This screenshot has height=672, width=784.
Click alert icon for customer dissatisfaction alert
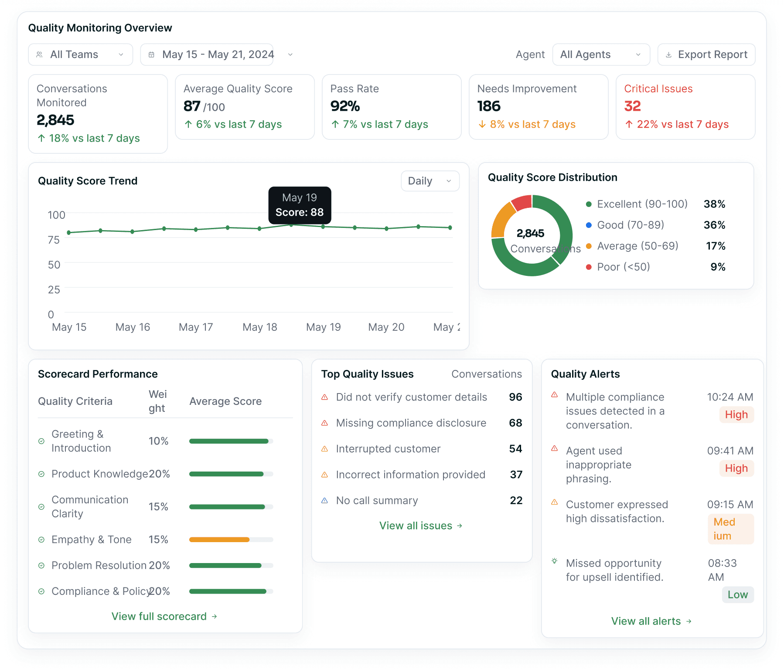tap(555, 502)
